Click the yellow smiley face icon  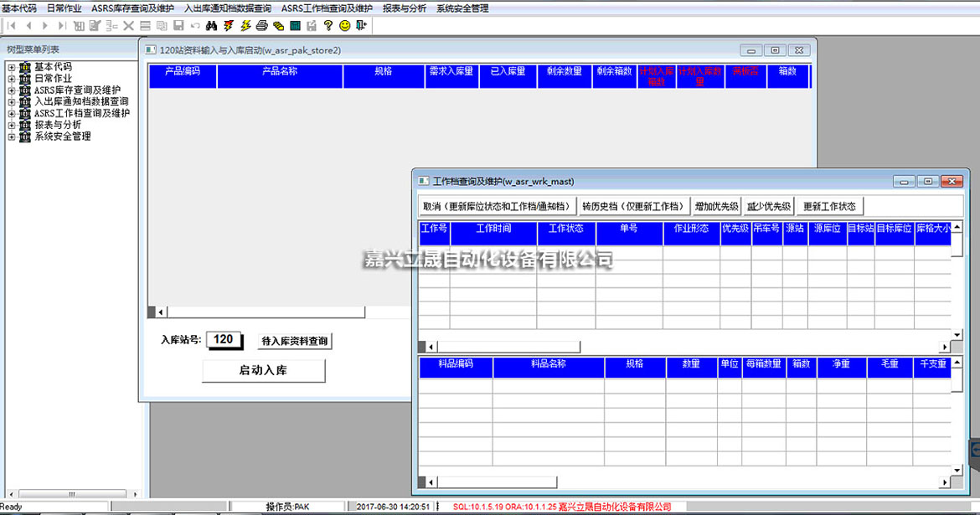click(x=345, y=26)
